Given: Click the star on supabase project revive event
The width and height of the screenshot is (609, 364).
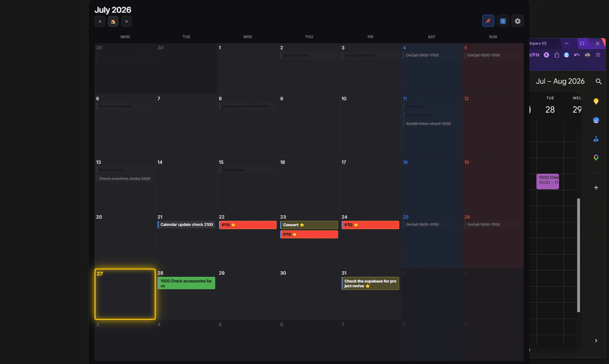Looking at the screenshot, I should 367,286.
